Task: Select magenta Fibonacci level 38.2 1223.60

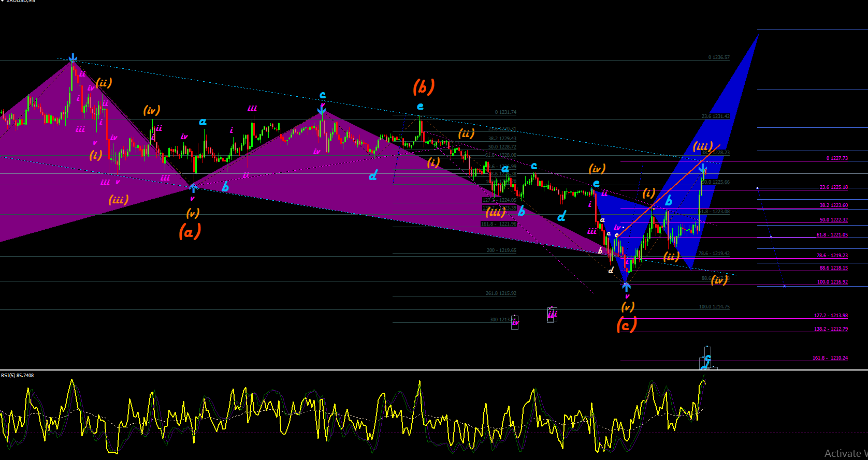Action: pyautogui.click(x=834, y=205)
